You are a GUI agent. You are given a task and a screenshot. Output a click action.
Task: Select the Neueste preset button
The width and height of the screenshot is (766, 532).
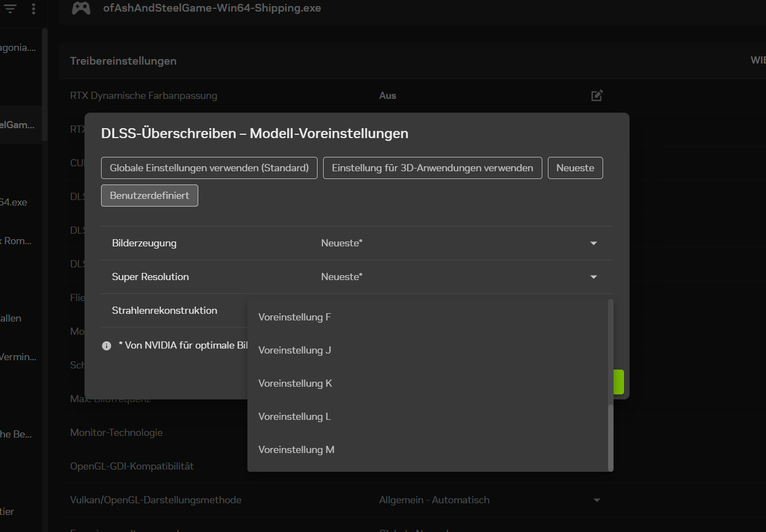pos(575,168)
